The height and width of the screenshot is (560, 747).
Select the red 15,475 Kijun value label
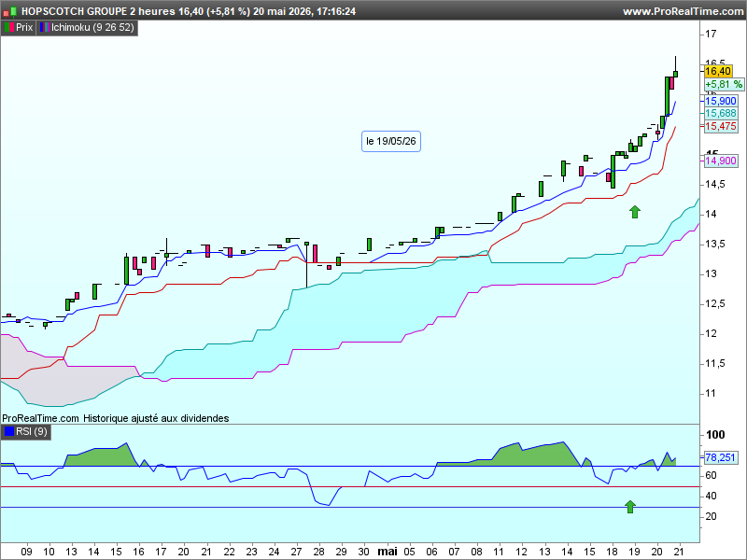721,126
